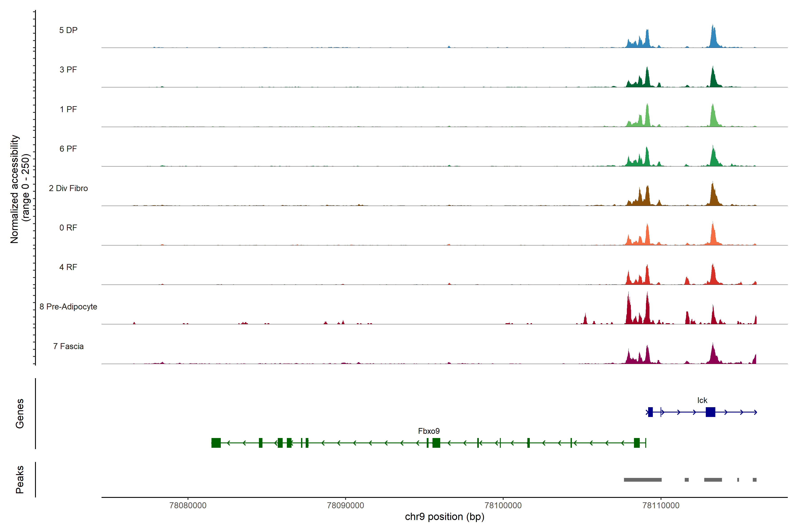Click the Ick gene label
Viewport: 798px width, 532px height.
702,400
